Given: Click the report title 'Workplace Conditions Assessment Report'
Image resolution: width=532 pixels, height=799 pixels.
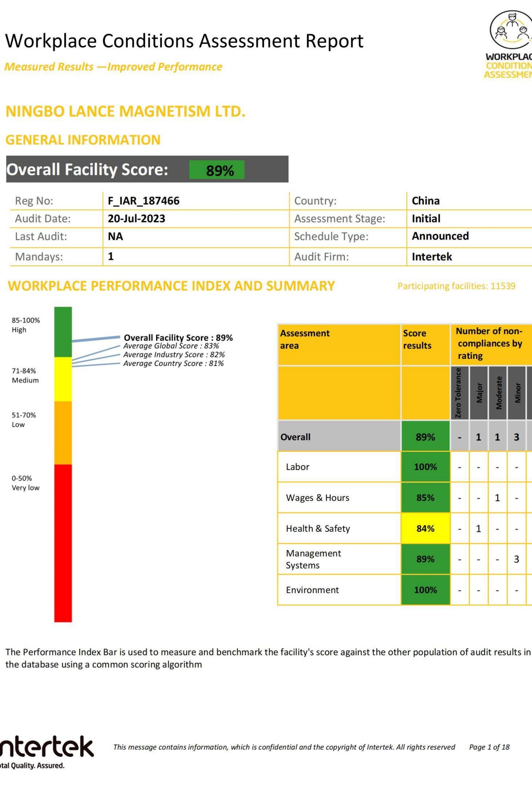Looking at the screenshot, I should tap(184, 41).
